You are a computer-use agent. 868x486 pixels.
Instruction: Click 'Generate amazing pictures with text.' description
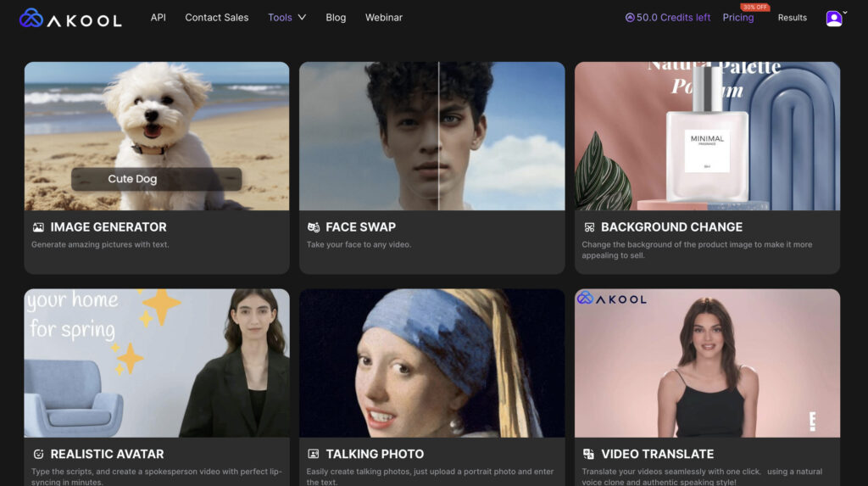[x=100, y=244]
